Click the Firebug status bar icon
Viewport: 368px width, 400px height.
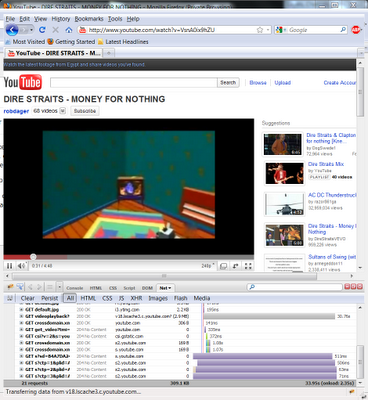(351, 392)
